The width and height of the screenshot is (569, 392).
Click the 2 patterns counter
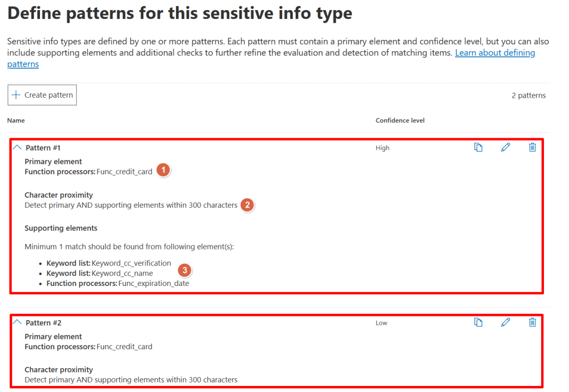(528, 95)
